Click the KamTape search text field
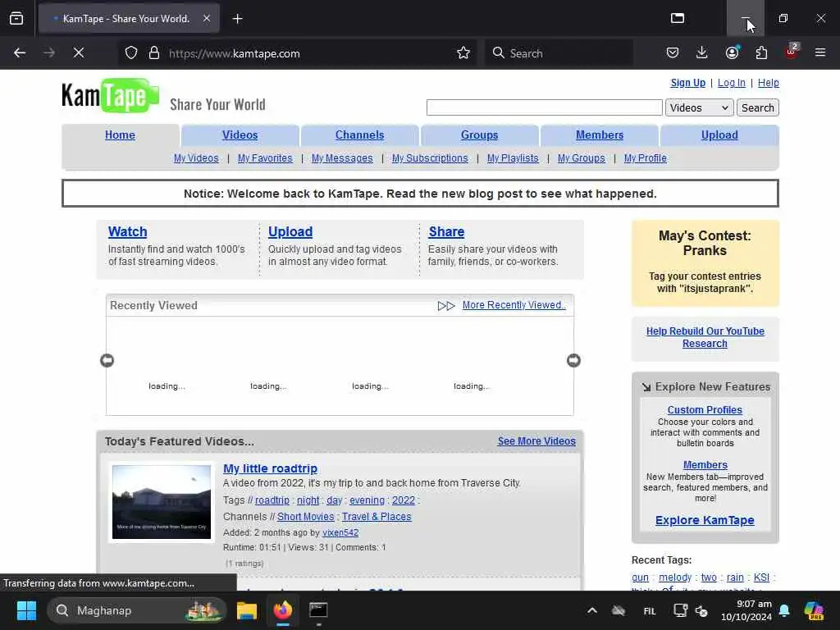This screenshot has height=630, width=840. click(x=545, y=107)
